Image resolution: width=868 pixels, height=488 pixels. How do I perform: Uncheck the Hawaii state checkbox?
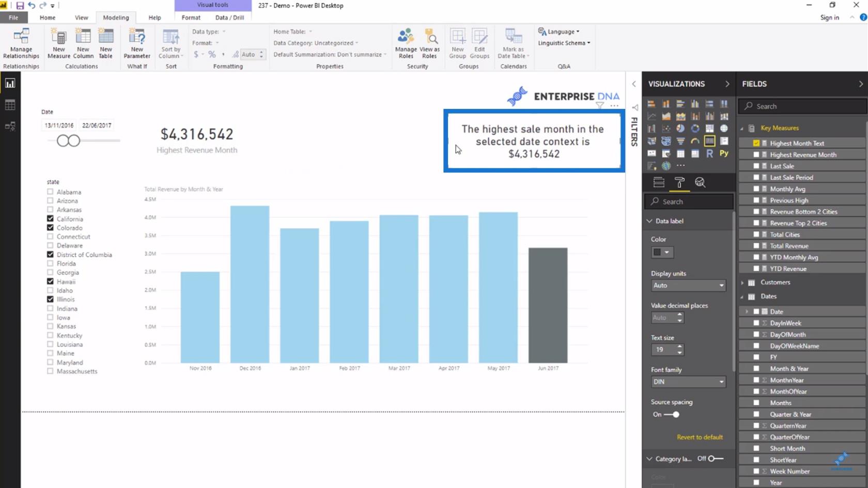tap(50, 281)
